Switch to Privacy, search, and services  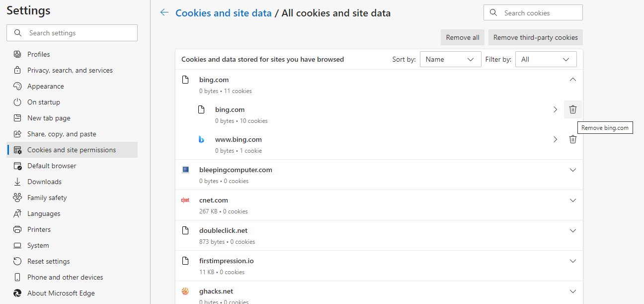pos(72,70)
